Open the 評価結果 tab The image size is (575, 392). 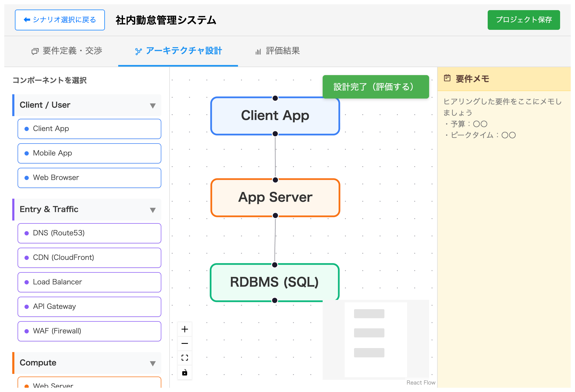(277, 51)
